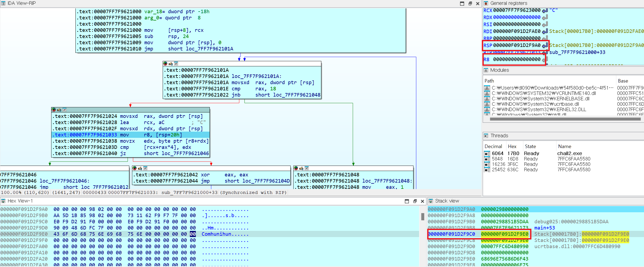Click the jump arrow next to RCX value
The image size is (644, 267).
(x=545, y=11)
